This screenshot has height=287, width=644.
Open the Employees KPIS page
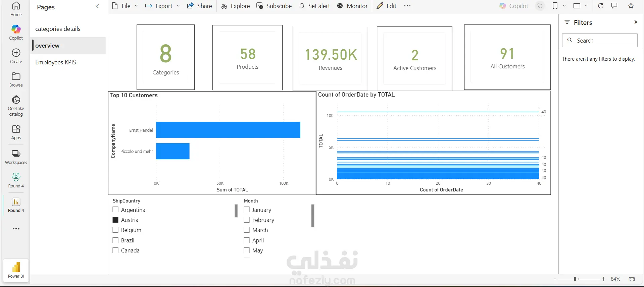tap(69, 62)
